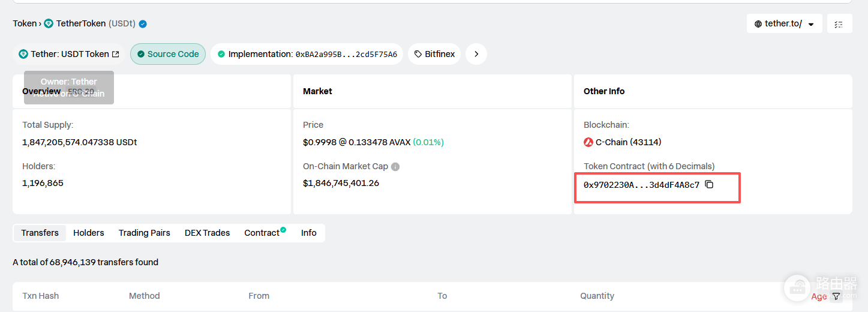Image resolution: width=868 pixels, height=312 pixels.
Task: Click the price $0.9998 @ 0.133478 AVAX
Action: (x=357, y=142)
